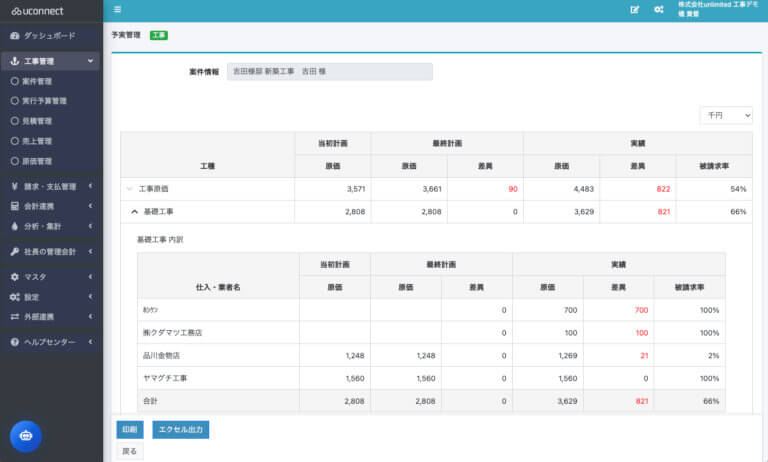Click the key icon beside 社長の管理会計
The height and width of the screenshot is (462, 768).
tap(15, 252)
